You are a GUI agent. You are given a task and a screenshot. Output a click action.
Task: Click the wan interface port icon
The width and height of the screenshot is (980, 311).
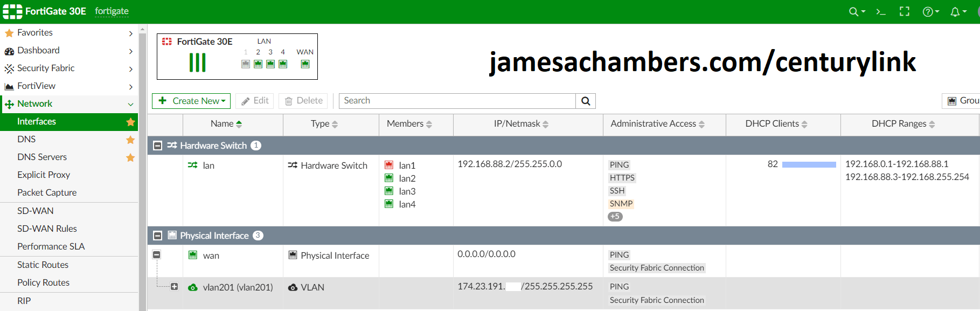point(193,255)
